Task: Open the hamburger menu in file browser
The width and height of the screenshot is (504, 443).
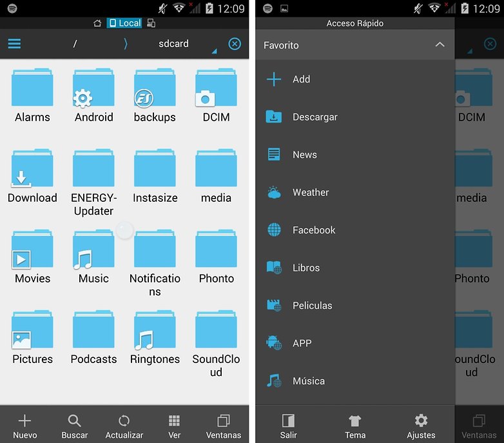Action: click(x=14, y=44)
